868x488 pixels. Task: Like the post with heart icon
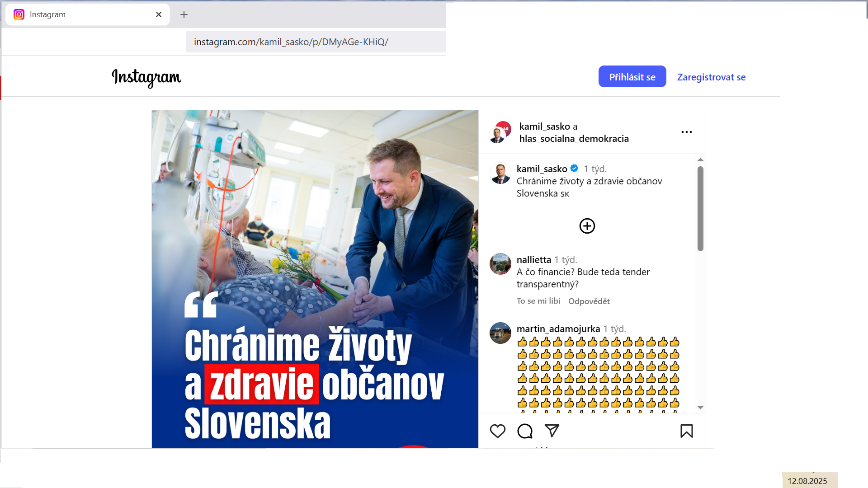(497, 431)
